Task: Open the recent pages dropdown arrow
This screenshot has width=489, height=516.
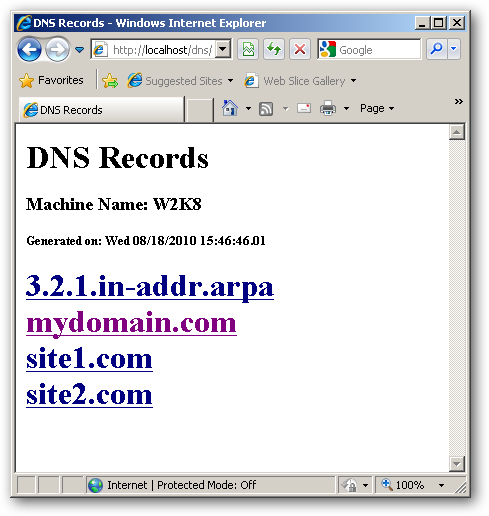Action: (x=79, y=50)
